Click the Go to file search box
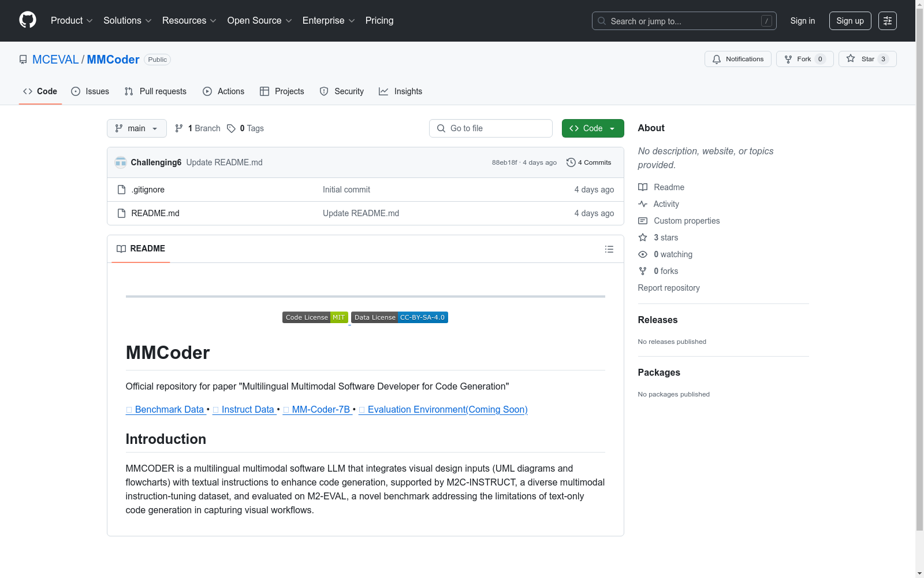 pyautogui.click(x=491, y=128)
